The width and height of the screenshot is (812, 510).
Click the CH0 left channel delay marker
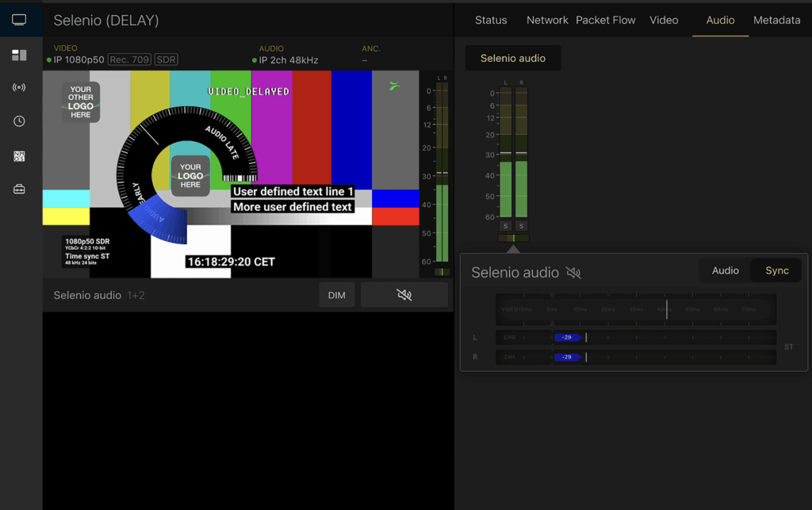coord(568,337)
